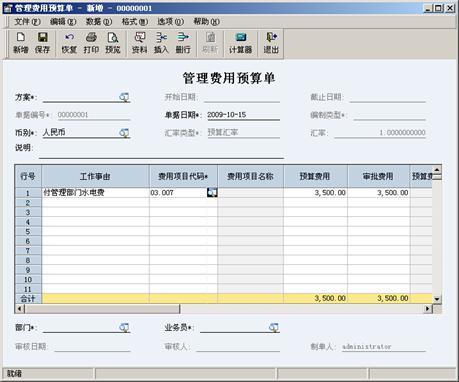Viewport: 459px width, 382px height.
Task: Click the 费用项目名称 column header
Action: click(x=251, y=176)
